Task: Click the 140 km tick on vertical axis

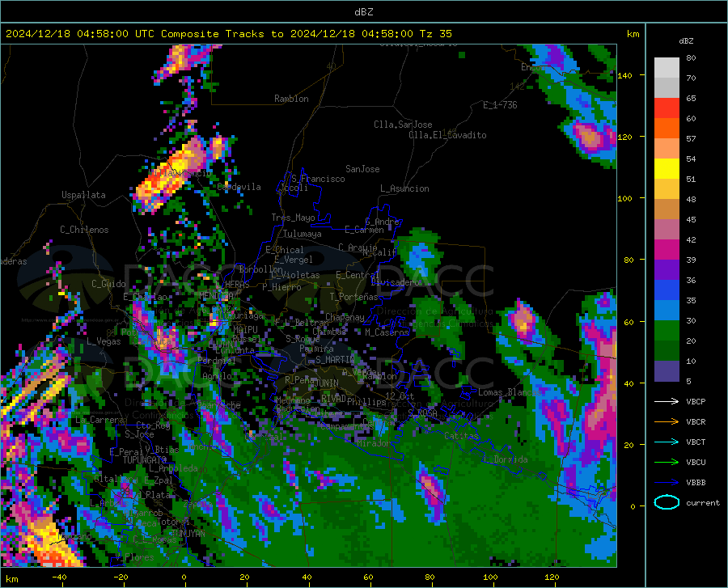Action: coord(625,75)
